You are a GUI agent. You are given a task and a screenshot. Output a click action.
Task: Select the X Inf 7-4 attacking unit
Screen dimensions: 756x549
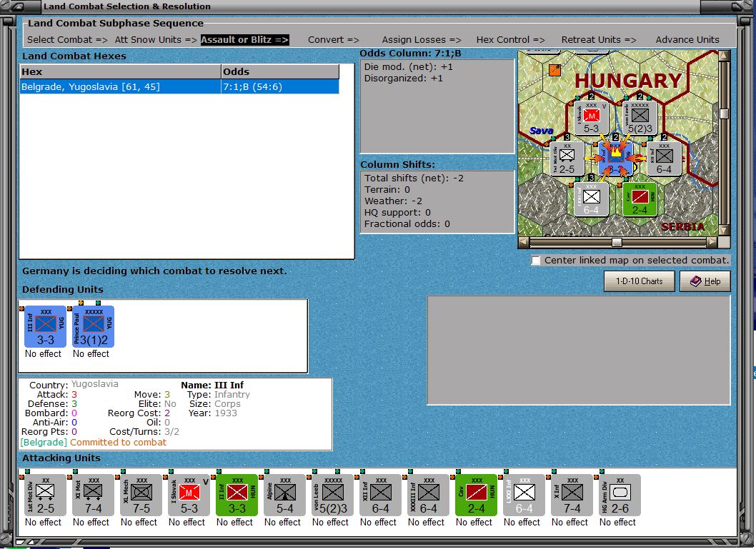click(x=572, y=495)
